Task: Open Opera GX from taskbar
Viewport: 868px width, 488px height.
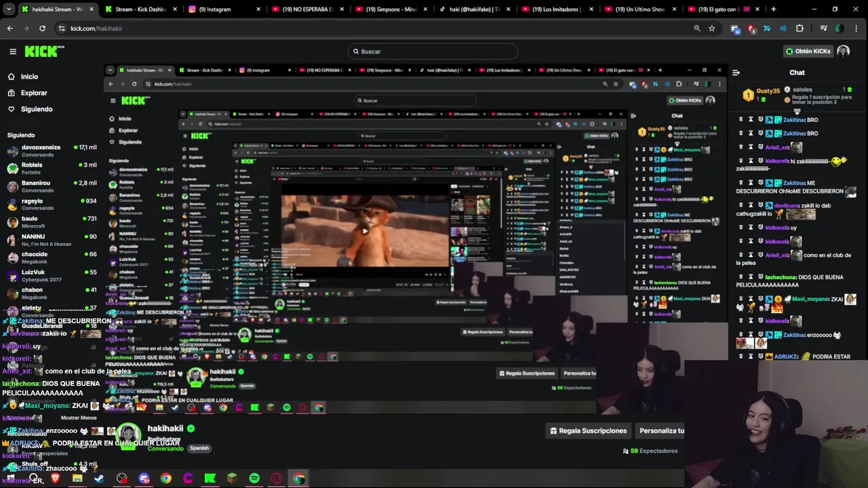Action: point(277,479)
